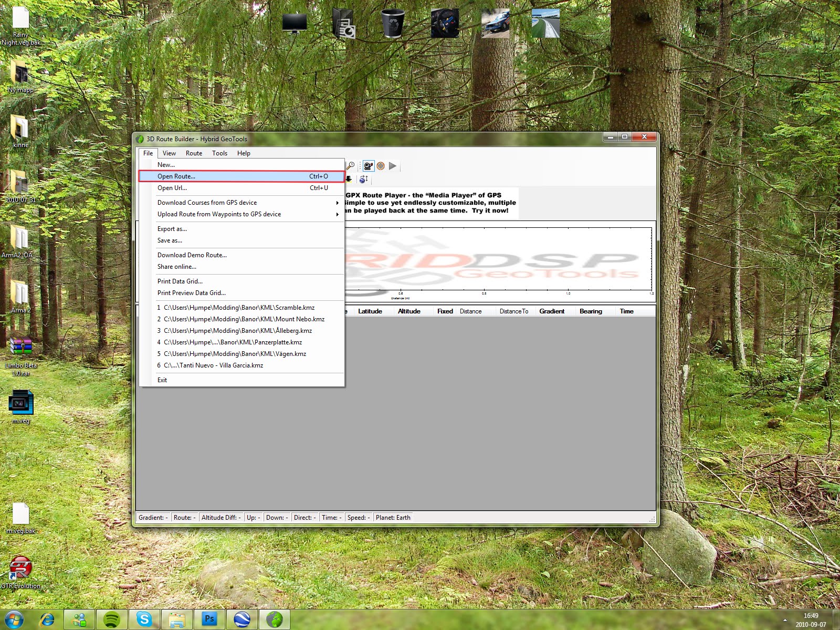
Task: Choose New... from the File menu
Action: (x=241, y=165)
